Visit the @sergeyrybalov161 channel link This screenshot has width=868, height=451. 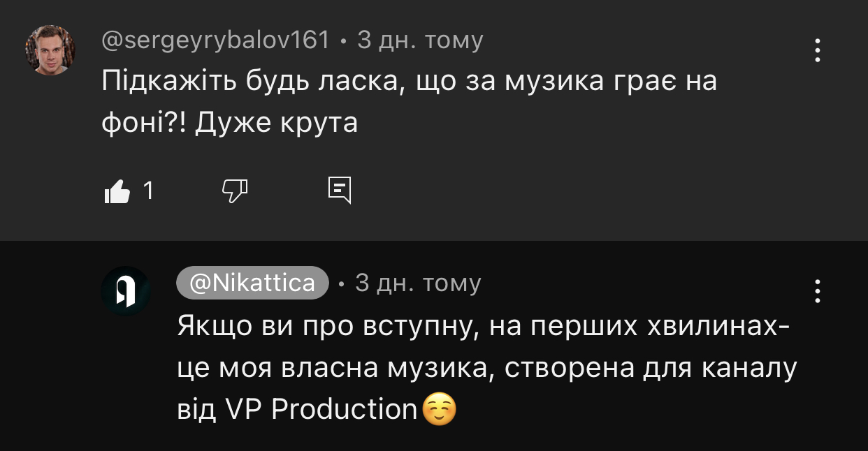pos(215,40)
